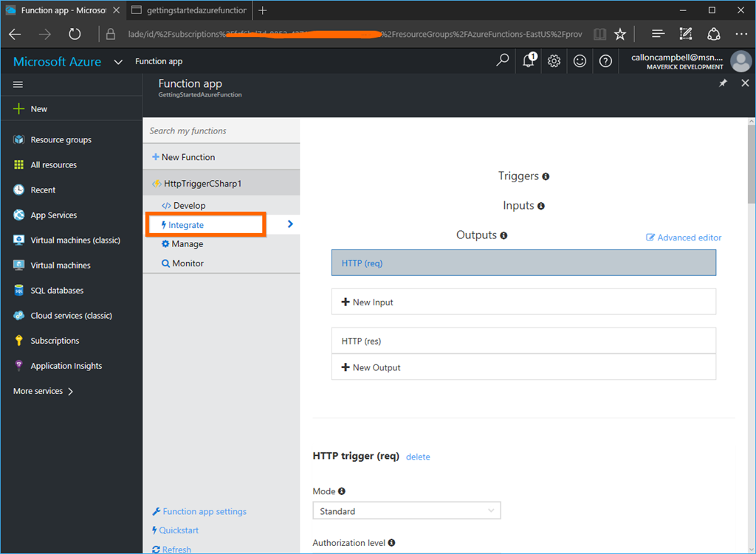Screen dimensions: 756x554
Task: Pin the Function app blade
Action: (723, 83)
